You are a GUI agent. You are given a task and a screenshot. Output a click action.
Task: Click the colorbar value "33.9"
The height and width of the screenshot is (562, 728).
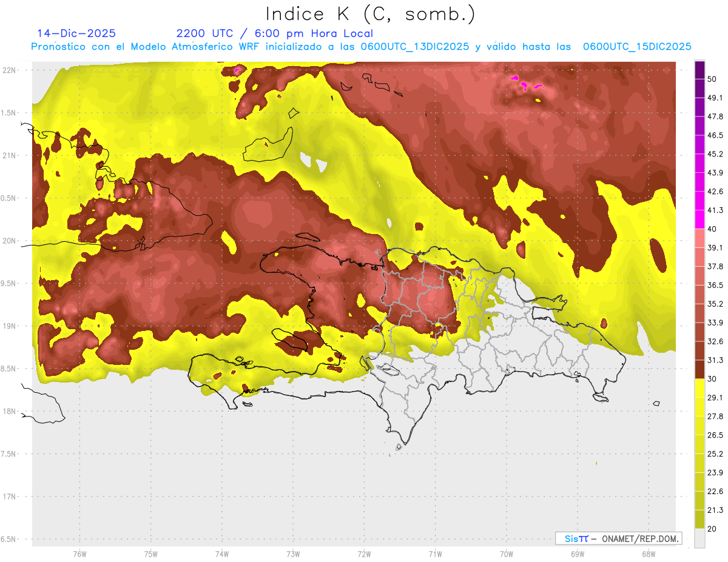tap(715, 323)
